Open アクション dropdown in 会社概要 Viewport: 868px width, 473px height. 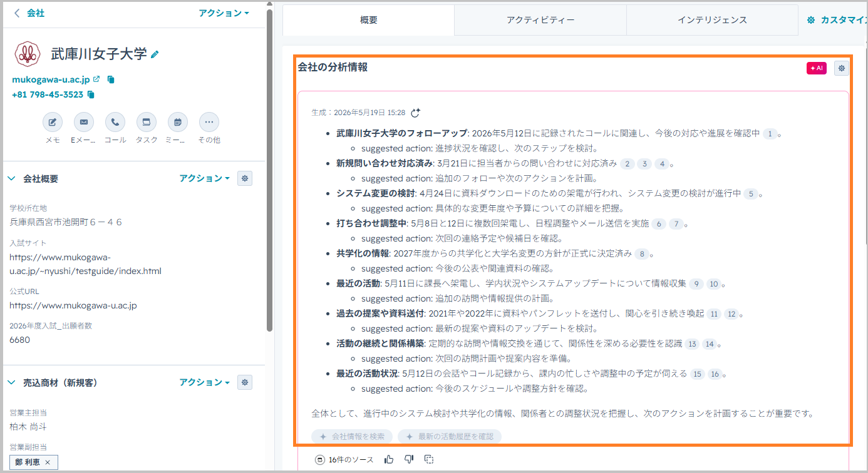coord(205,178)
